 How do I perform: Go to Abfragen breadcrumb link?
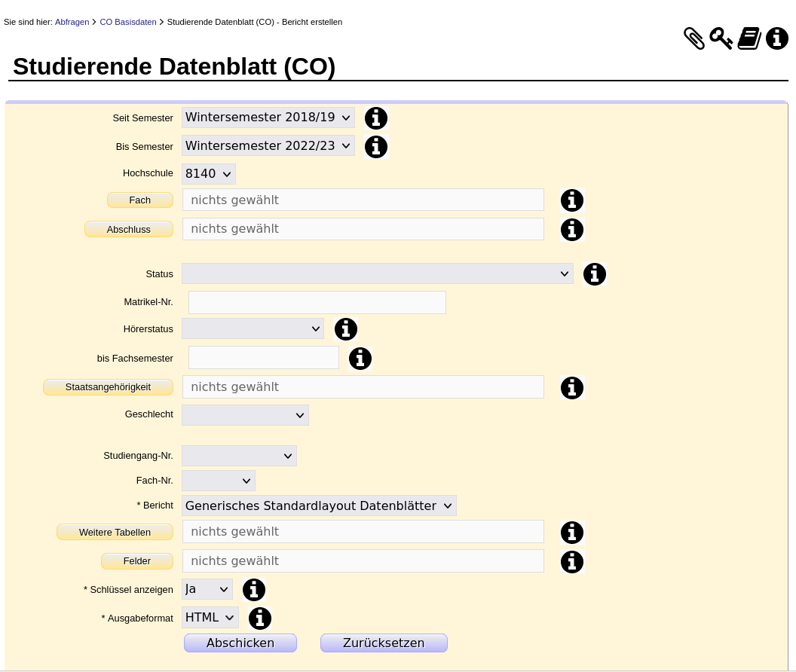(72, 22)
